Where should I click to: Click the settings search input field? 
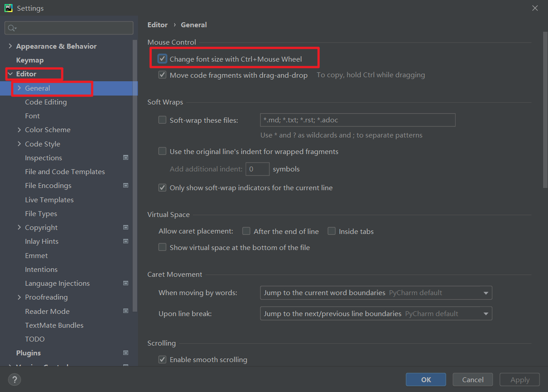click(x=69, y=28)
